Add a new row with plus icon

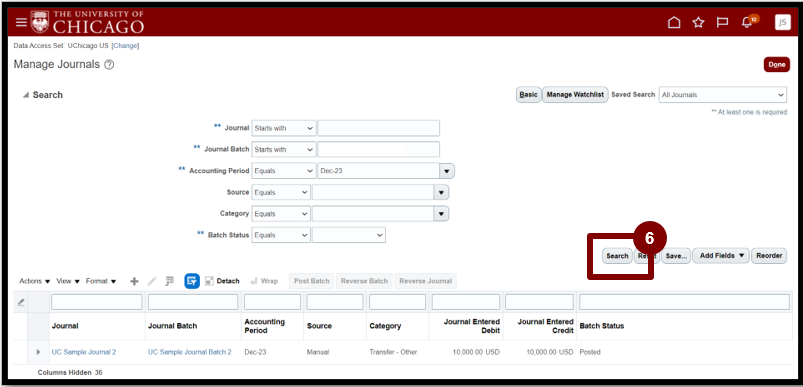134,281
